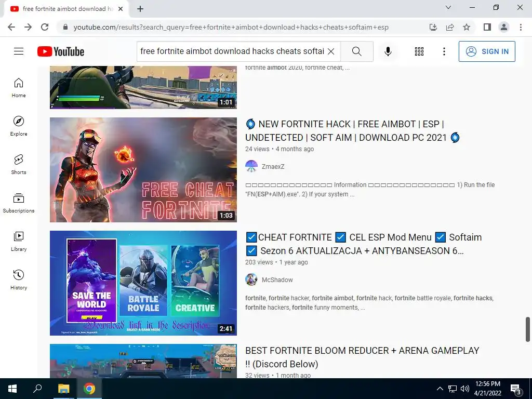532x399 pixels.
Task: Open Library in the sidebar
Action: point(19,241)
